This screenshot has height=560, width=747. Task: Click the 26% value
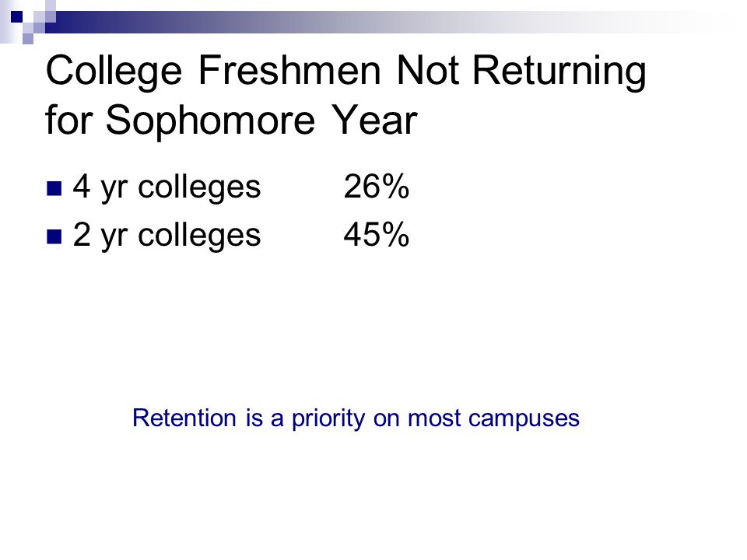click(377, 186)
